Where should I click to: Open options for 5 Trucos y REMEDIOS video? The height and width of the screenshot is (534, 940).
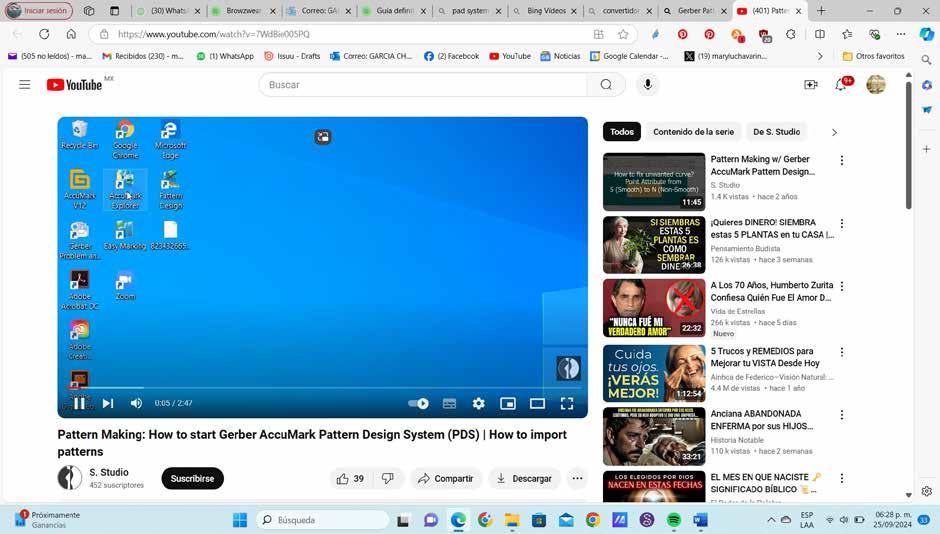click(842, 352)
